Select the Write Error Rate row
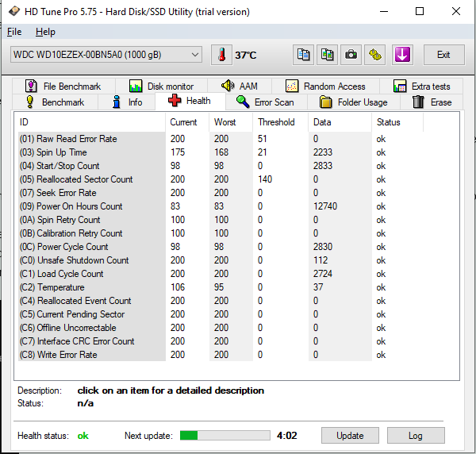The height and width of the screenshot is (454, 476). pyautogui.click(x=221, y=355)
